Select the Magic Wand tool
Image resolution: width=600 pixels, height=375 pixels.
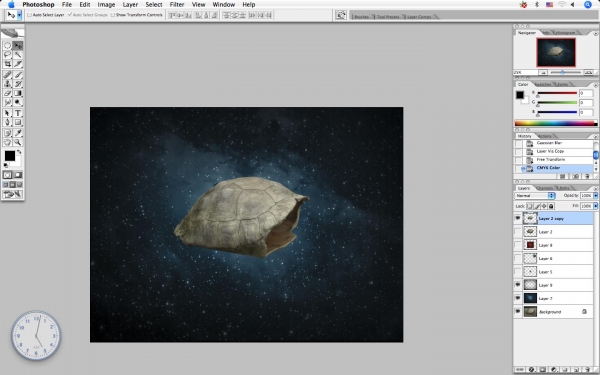tap(18, 55)
